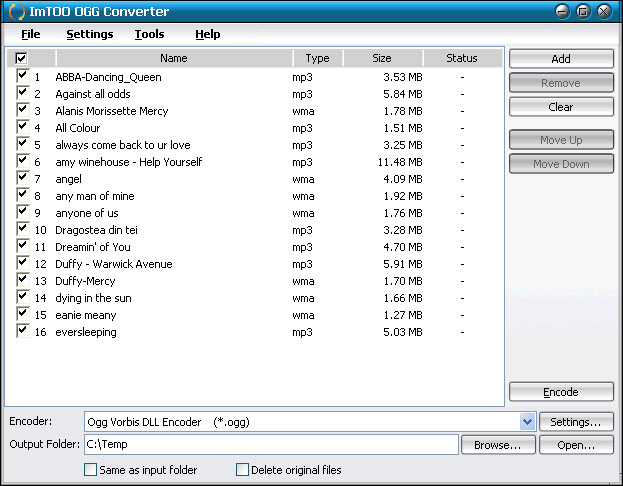
Task: Select the All Colour entry
Action: pyautogui.click(x=78, y=128)
